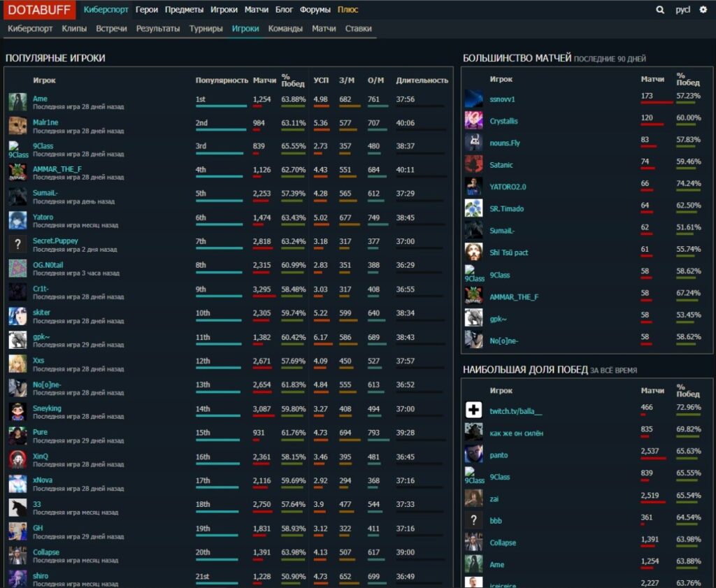Screen dimensions: 716x588
Task: Open the Герои menu item
Action: coord(145,10)
